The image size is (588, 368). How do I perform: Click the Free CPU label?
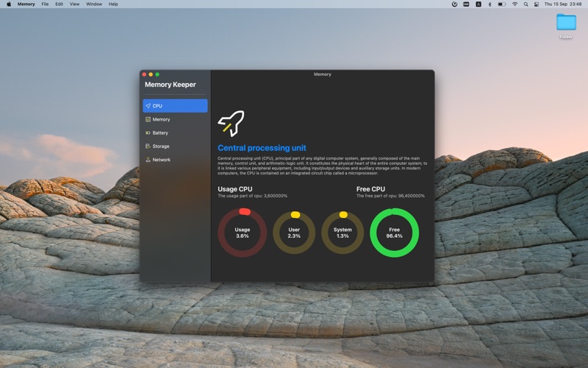click(370, 189)
